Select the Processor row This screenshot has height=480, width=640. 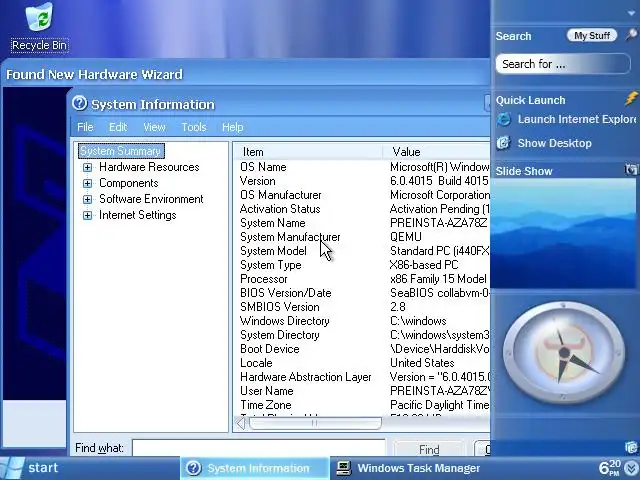pyautogui.click(x=364, y=279)
